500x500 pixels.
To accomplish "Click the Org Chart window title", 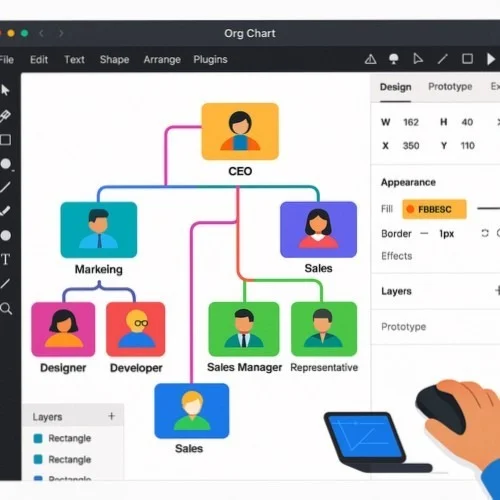I will pyautogui.click(x=250, y=33).
